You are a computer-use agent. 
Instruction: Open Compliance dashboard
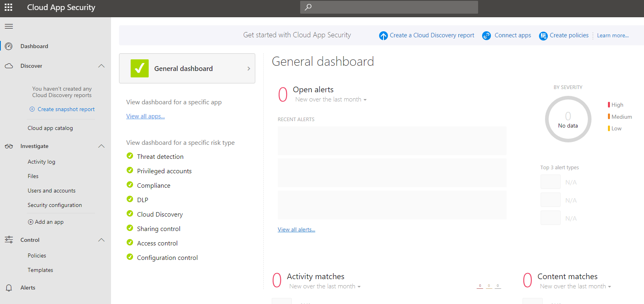(x=153, y=186)
